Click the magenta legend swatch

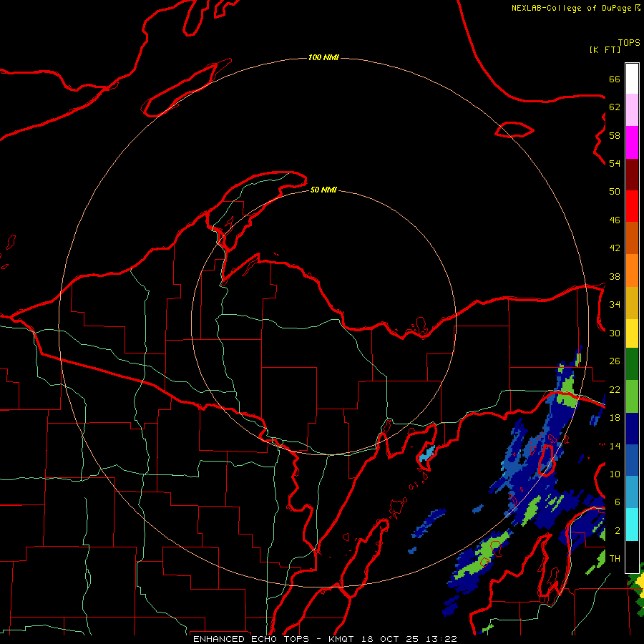coord(632,142)
